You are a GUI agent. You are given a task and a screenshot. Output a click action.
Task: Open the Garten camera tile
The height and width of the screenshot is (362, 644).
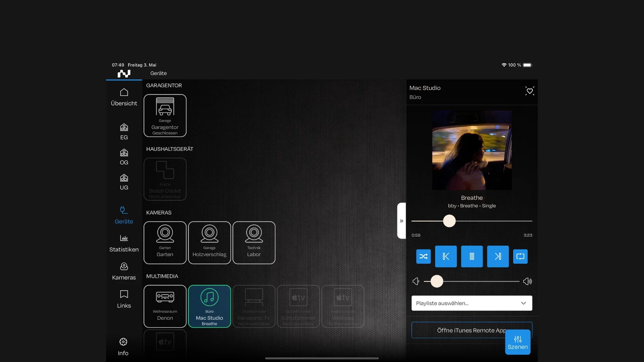point(165,243)
